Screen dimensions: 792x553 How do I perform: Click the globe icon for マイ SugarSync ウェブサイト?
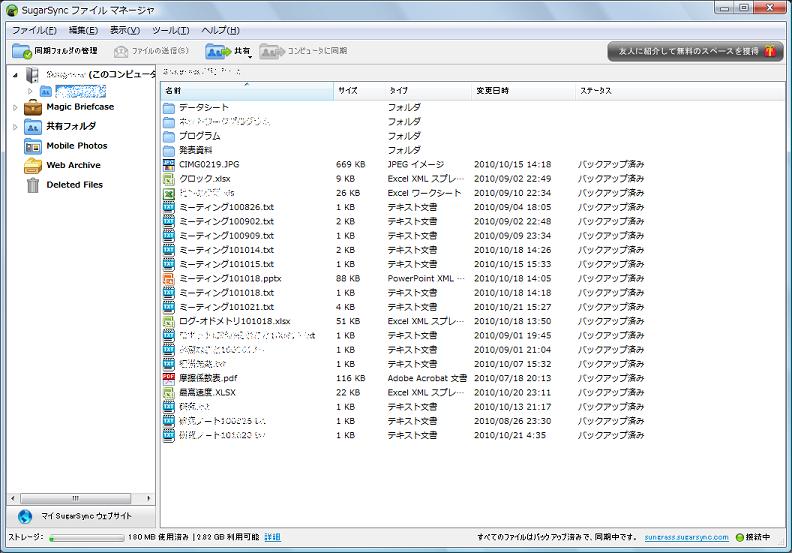(x=25, y=516)
